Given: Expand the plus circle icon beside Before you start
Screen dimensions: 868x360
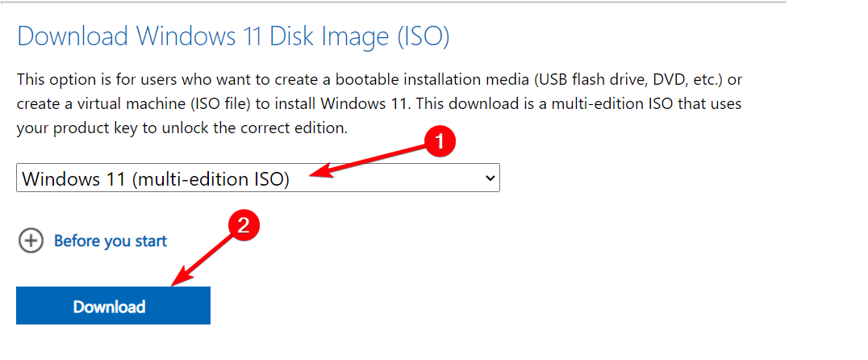Looking at the screenshot, I should [31, 241].
